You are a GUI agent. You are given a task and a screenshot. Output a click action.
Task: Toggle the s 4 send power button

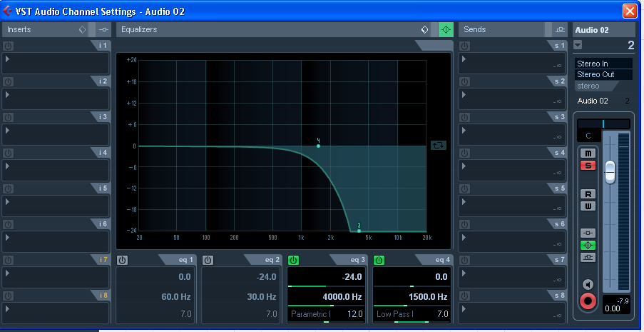(464, 153)
